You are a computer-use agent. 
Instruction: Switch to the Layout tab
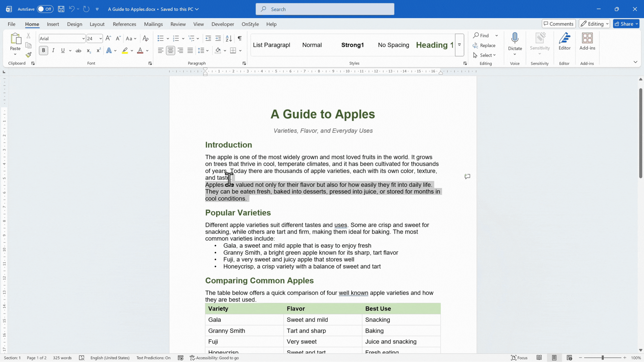[97, 24]
